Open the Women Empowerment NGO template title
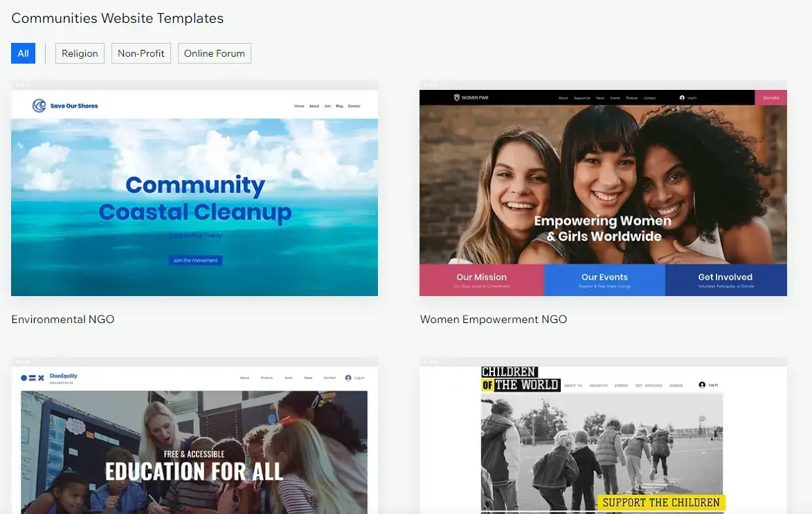Viewport: 812px width, 514px height. coord(493,320)
